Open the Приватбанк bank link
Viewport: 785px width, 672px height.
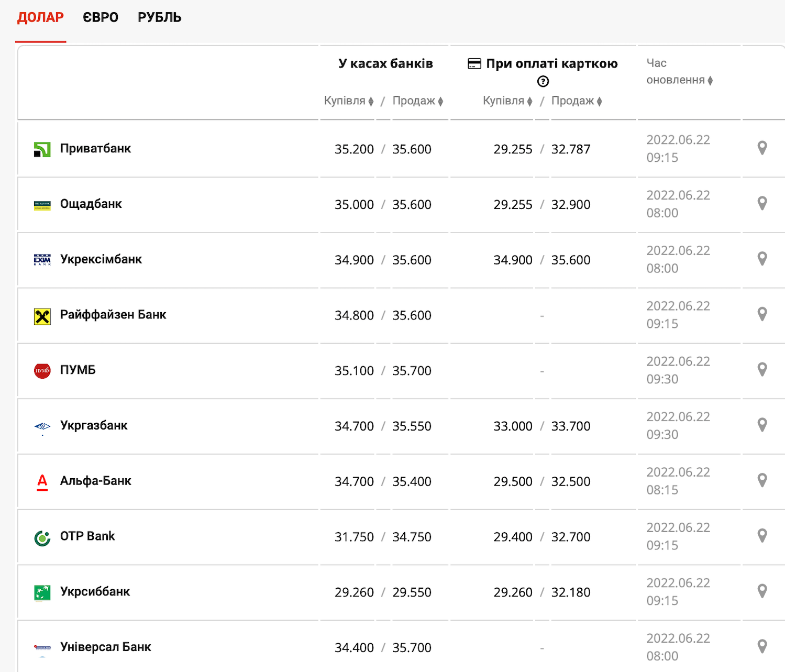coord(95,149)
